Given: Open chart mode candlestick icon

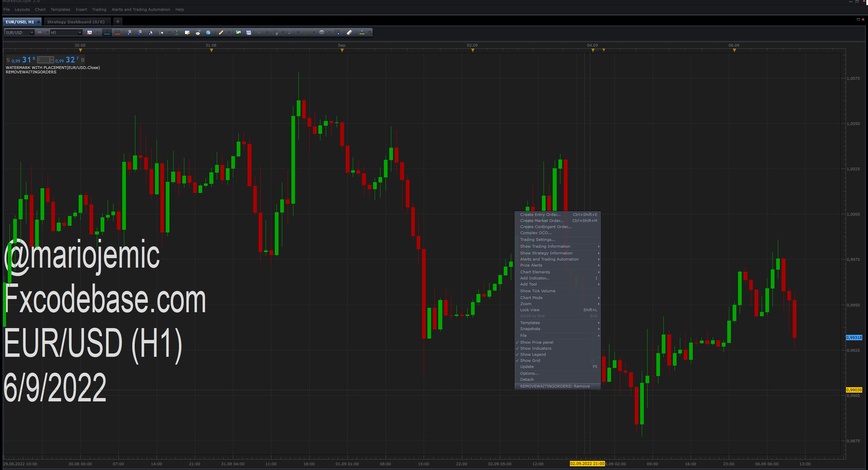Looking at the screenshot, I should [90, 33].
